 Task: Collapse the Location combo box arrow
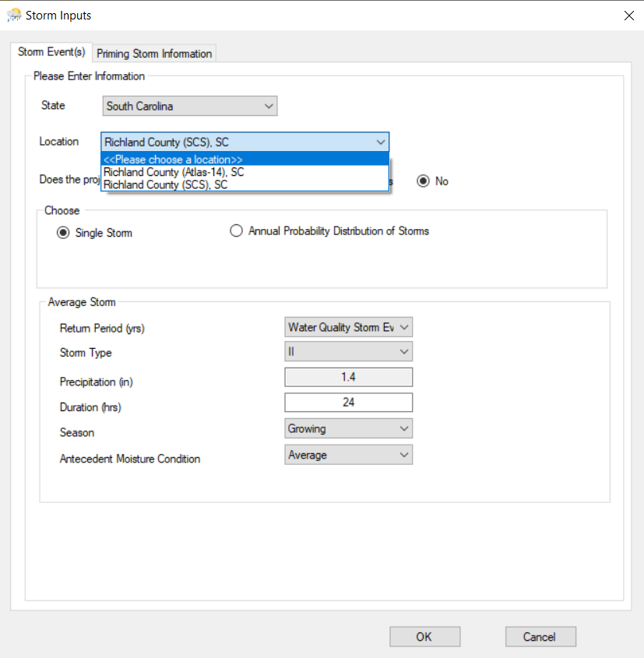click(380, 143)
